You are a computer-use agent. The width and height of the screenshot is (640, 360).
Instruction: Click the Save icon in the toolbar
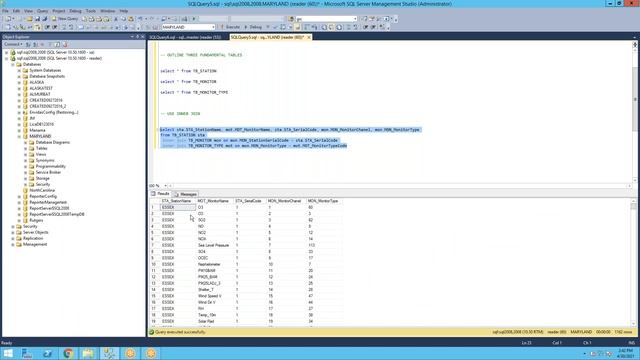tap(37, 19)
